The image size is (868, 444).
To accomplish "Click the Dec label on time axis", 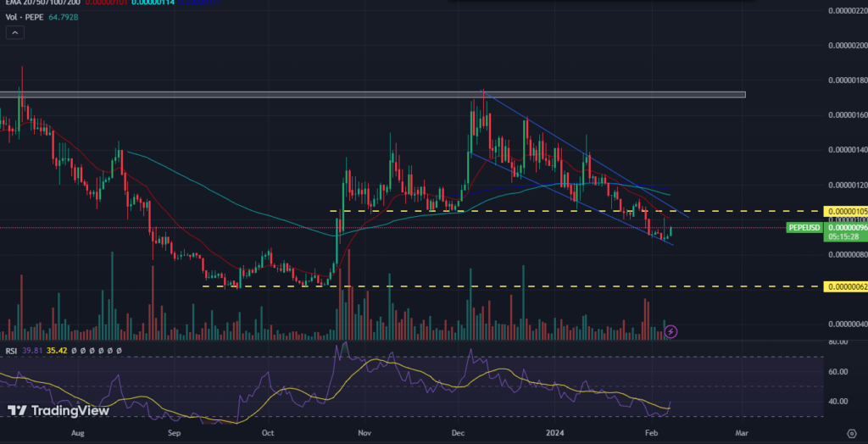I will point(457,432).
